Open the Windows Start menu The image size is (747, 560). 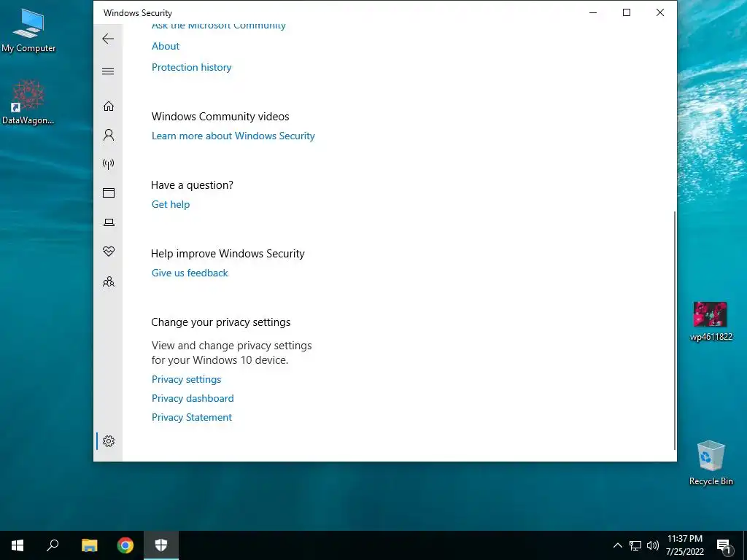[x=18, y=545]
